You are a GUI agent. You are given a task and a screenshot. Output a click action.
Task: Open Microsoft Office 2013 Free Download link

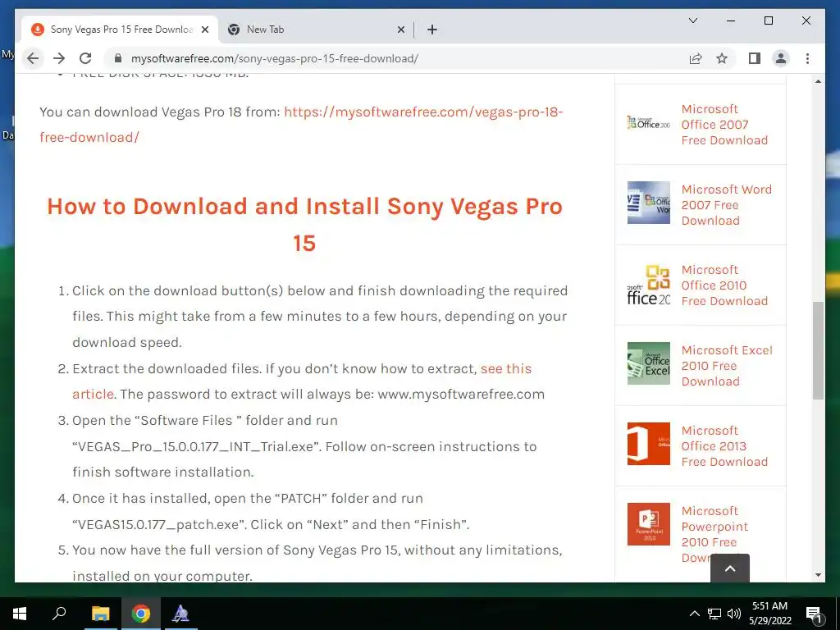pos(724,445)
